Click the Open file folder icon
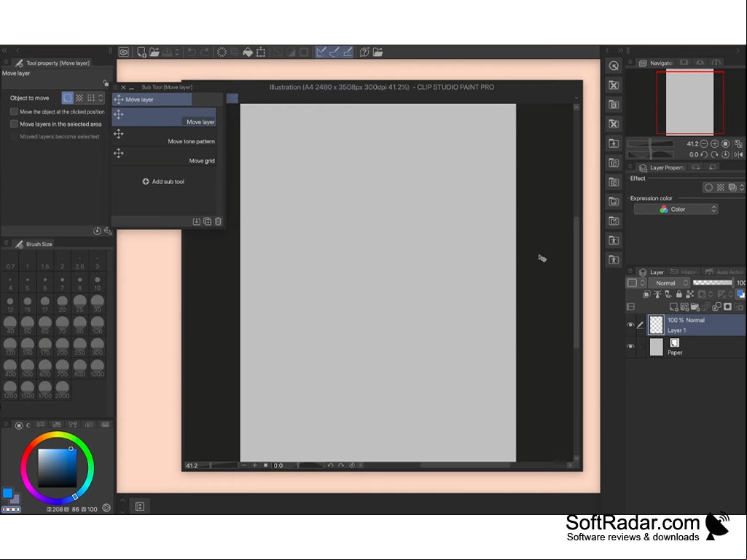747x560 pixels. pyautogui.click(x=154, y=52)
